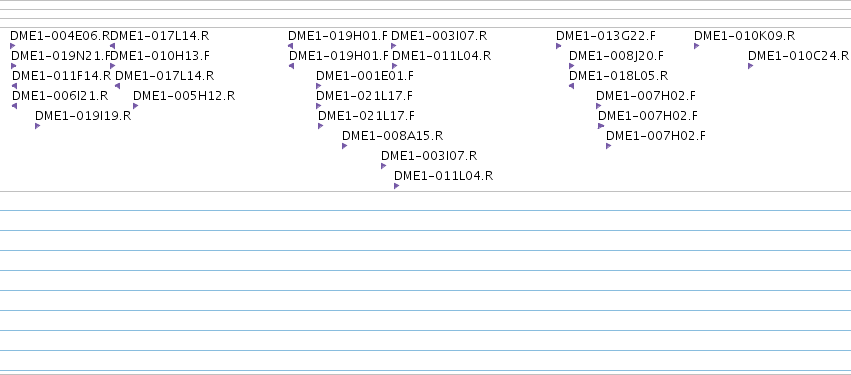
Task: Select the arrow marker beneath DME1-001E01.F
Action: 319,86
